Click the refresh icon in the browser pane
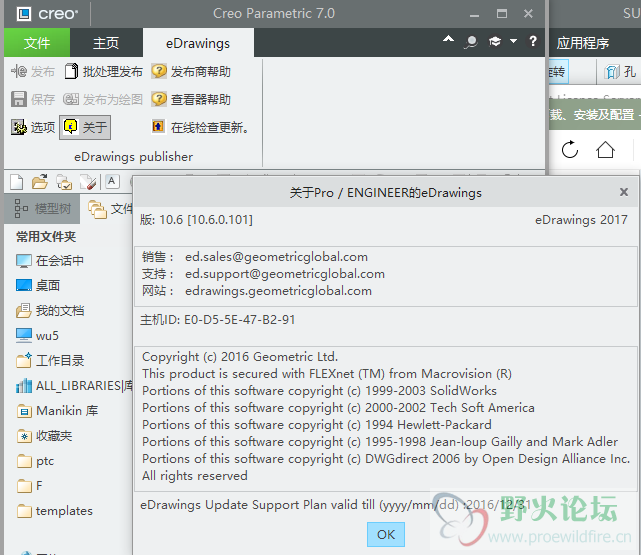The image size is (641, 555). 570,150
